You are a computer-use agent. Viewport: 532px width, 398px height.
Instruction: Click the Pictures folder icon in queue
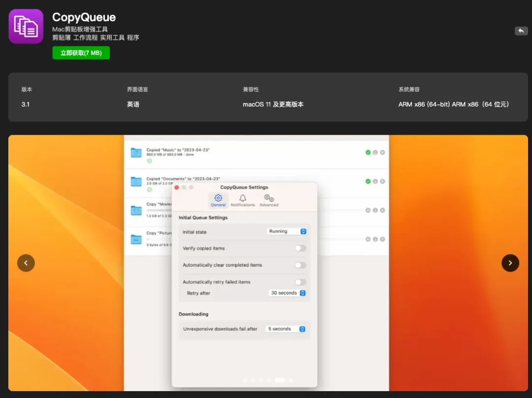pyautogui.click(x=136, y=239)
